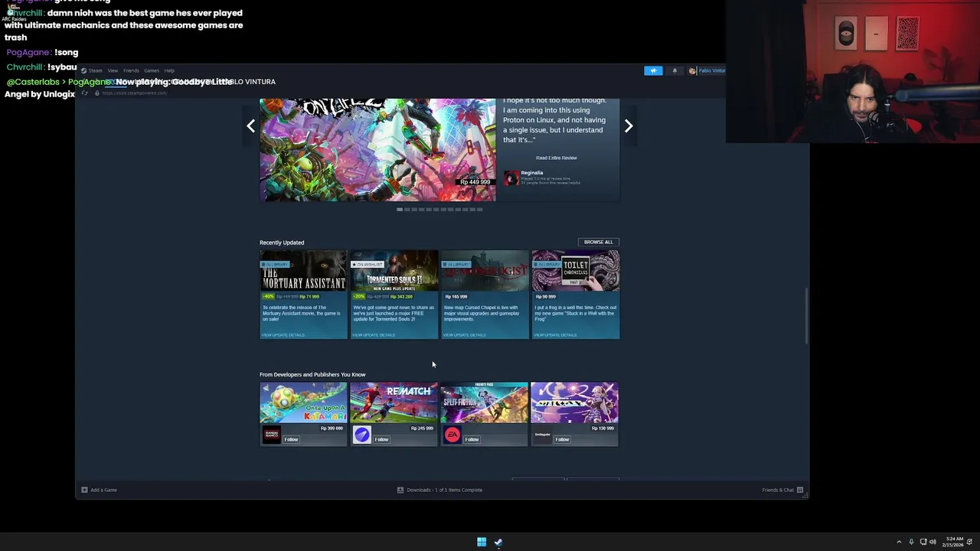Click the Pablo Vintura profile avatar
This screenshot has height=551, width=980.
692,70
